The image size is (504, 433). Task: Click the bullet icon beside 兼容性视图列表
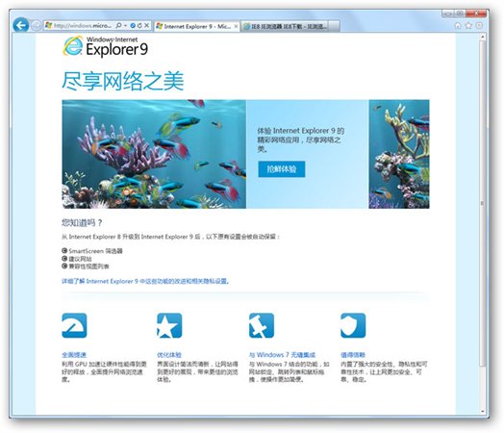tap(64, 266)
